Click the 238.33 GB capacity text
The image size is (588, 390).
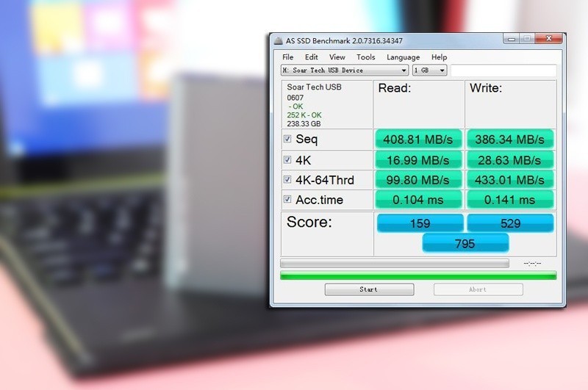304,123
